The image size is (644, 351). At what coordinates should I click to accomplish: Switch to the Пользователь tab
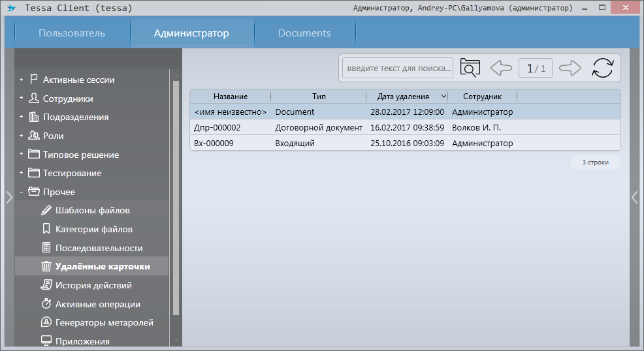pos(72,33)
